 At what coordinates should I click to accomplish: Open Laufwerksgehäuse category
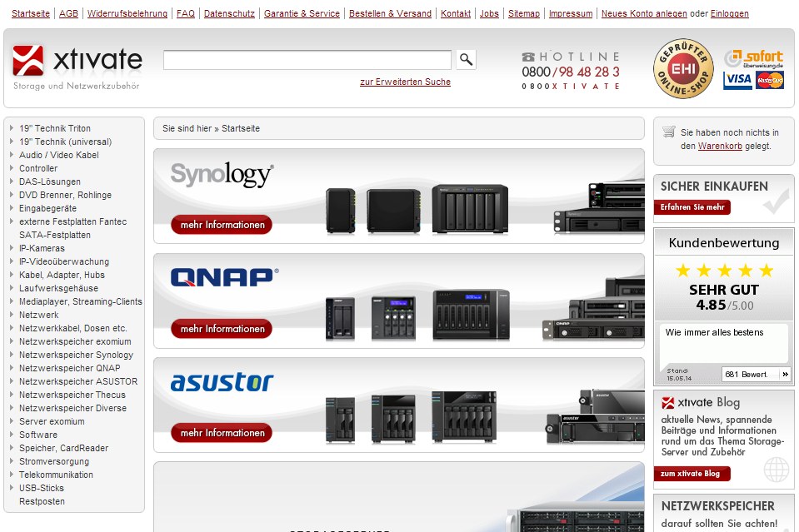[x=58, y=288]
